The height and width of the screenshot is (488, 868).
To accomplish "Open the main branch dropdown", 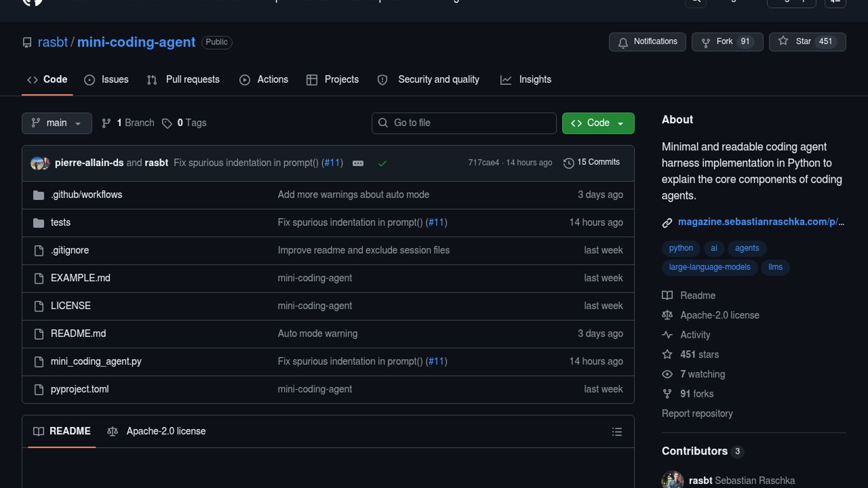I will pyautogui.click(x=57, y=123).
